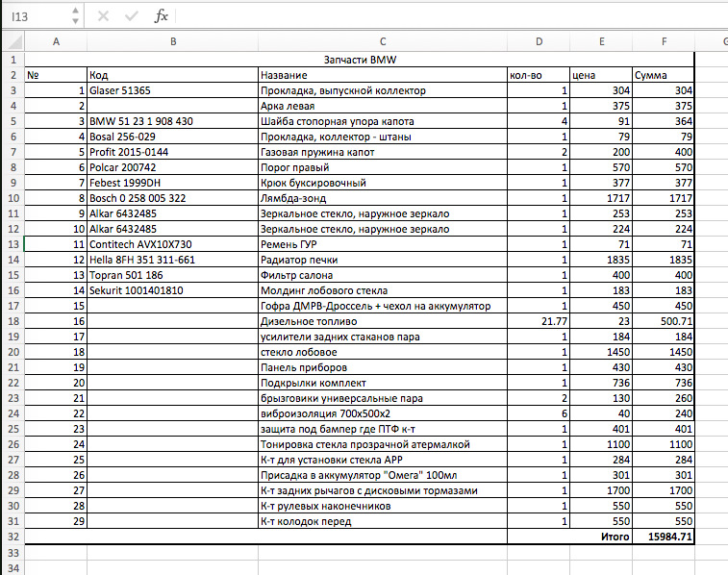Viewport: 728px width, 575px height.
Task: Click the Панель приборов cell
Action: (383, 367)
